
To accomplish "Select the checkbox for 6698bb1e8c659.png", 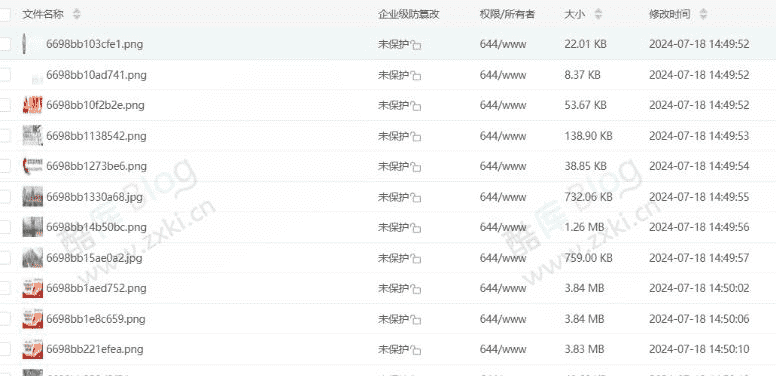I will coord(4,319).
